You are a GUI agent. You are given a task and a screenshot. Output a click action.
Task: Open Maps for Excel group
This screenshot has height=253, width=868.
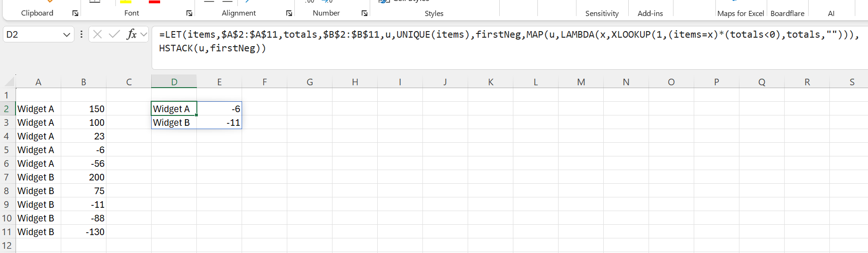740,13
